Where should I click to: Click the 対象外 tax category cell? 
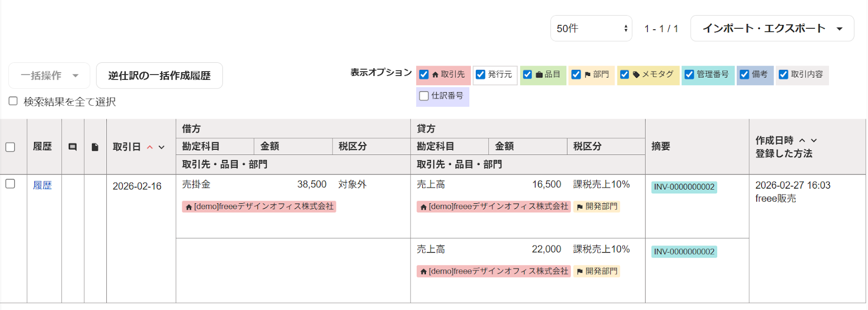[353, 185]
